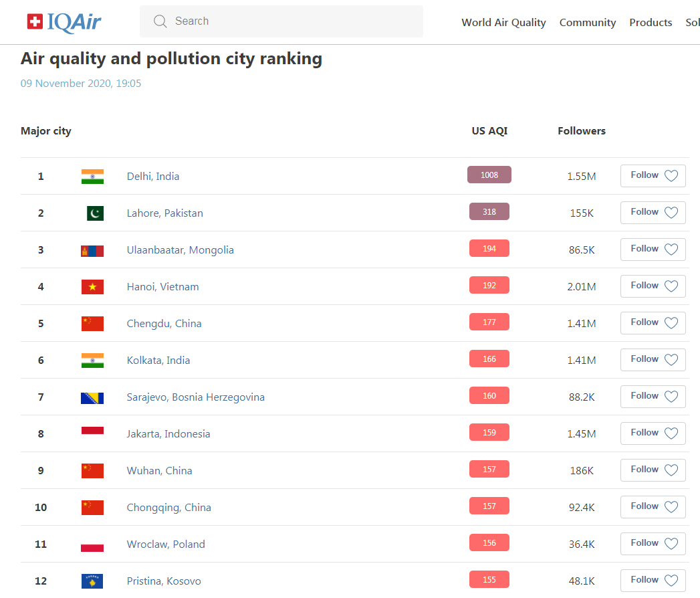Open the Community menu
700x598 pixels.
pyautogui.click(x=588, y=22)
